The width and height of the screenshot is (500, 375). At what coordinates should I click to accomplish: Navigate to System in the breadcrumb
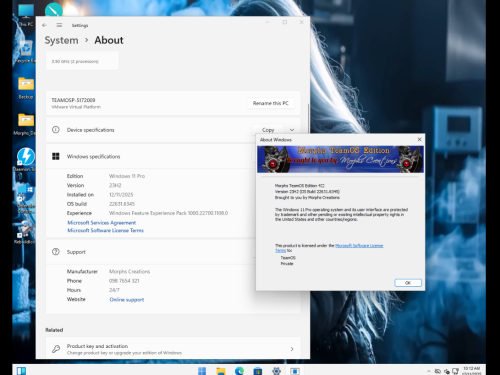[x=61, y=40]
